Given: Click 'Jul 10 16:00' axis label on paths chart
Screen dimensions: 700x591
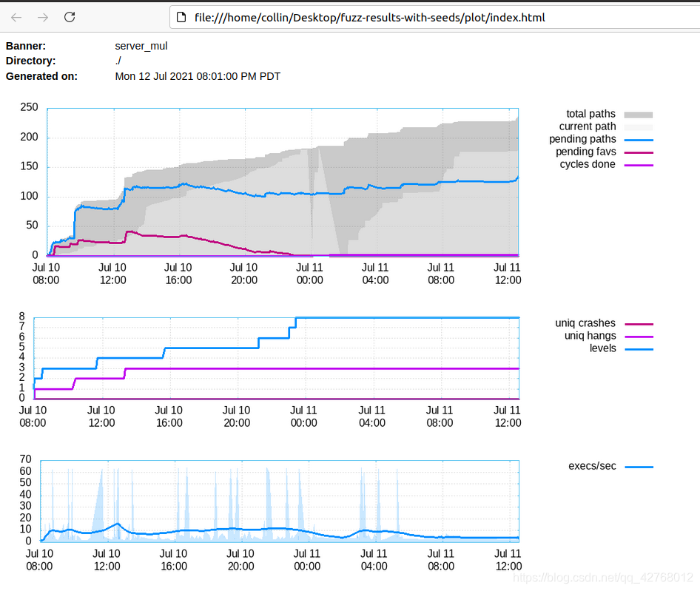Looking at the screenshot, I should click(178, 274).
